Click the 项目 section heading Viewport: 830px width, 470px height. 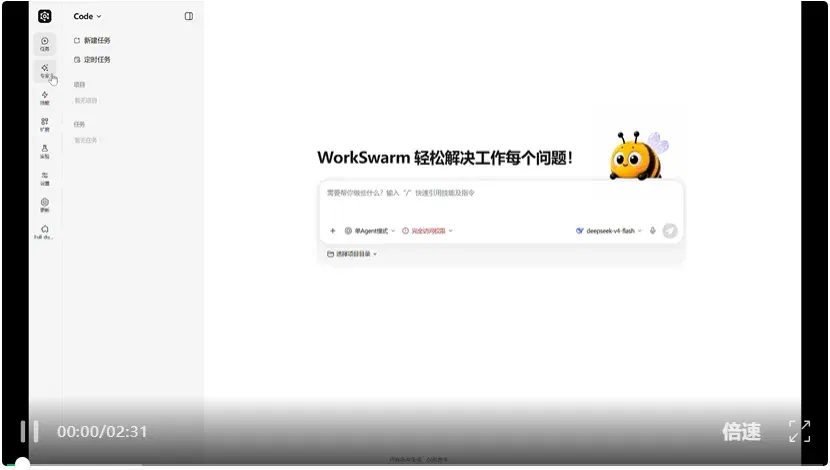pos(79,85)
